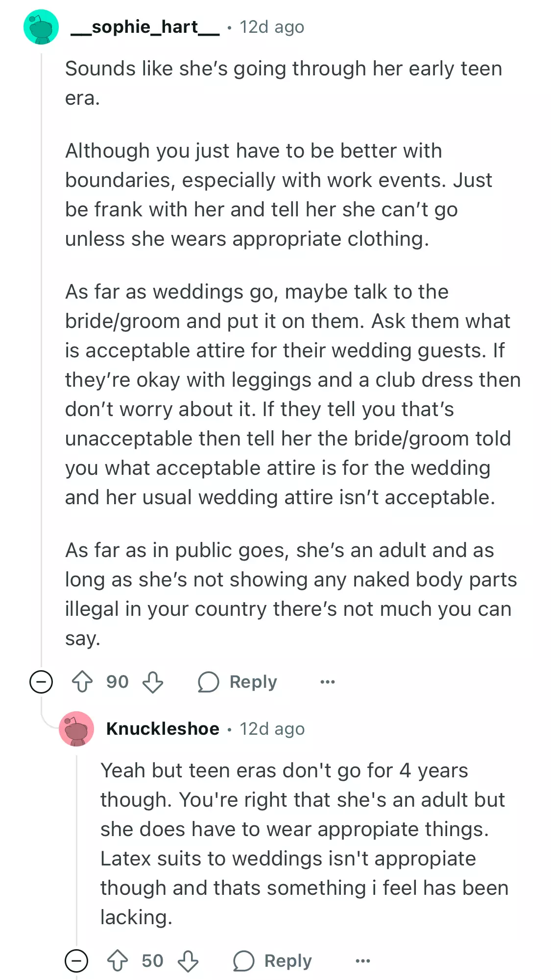
Task: Visit the Knuckleshoe profile via username
Action: (x=163, y=728)
